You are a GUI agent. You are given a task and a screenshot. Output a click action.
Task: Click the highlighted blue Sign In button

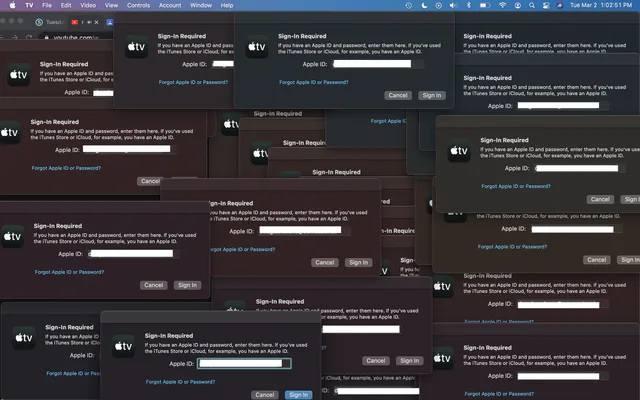tap(298, 395)
